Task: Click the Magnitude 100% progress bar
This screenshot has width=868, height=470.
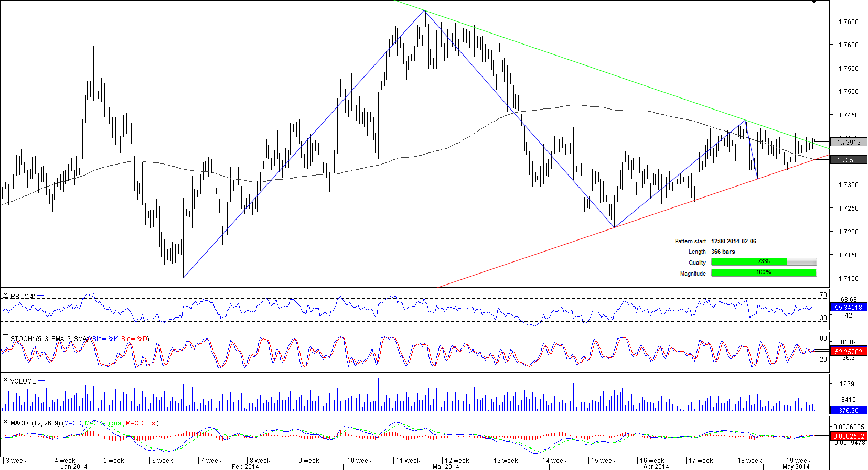Action: 764,273
